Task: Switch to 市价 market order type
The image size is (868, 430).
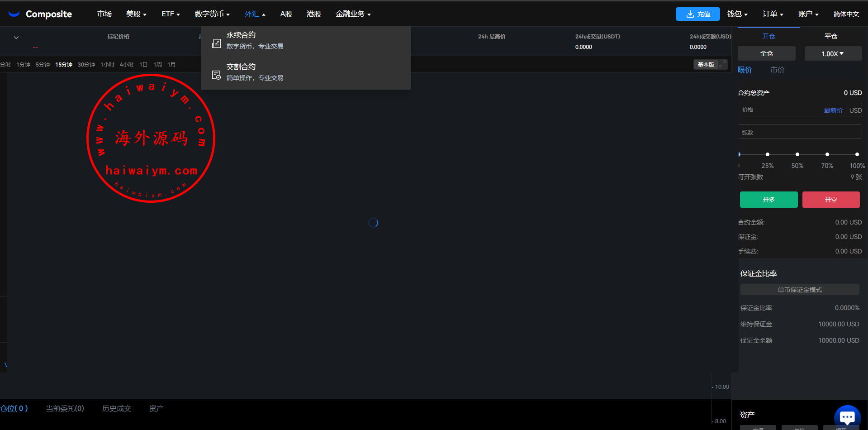Action: pos(777,70)
